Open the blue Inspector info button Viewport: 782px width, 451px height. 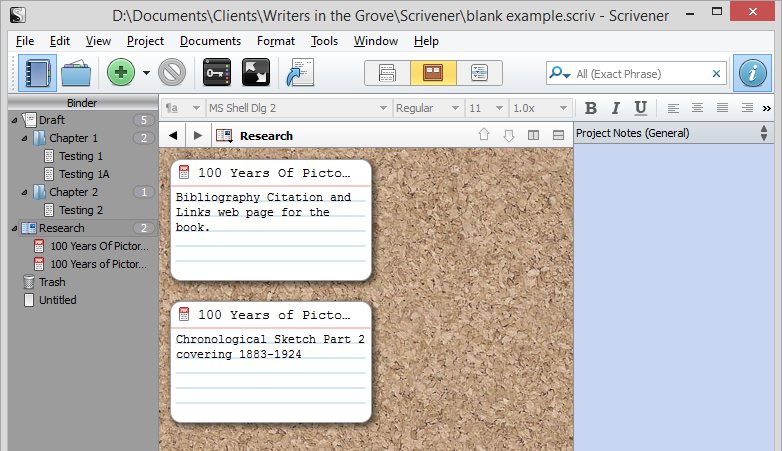click(752, 73)
